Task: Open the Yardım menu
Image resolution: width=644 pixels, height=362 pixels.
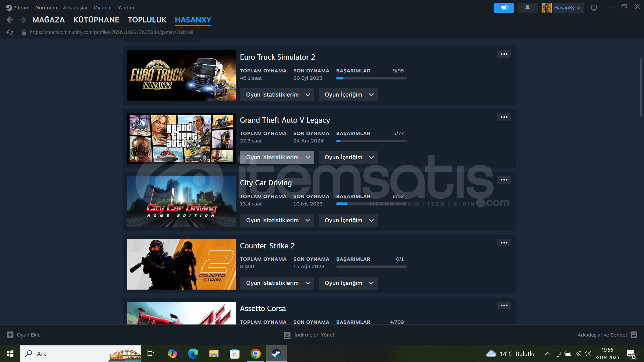Action: [126, 8]
